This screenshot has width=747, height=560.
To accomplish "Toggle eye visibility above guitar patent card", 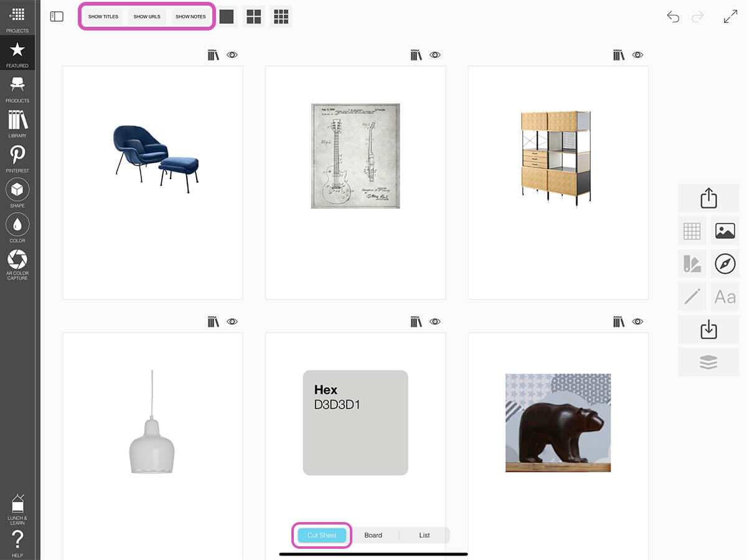I will pos(435,55).
